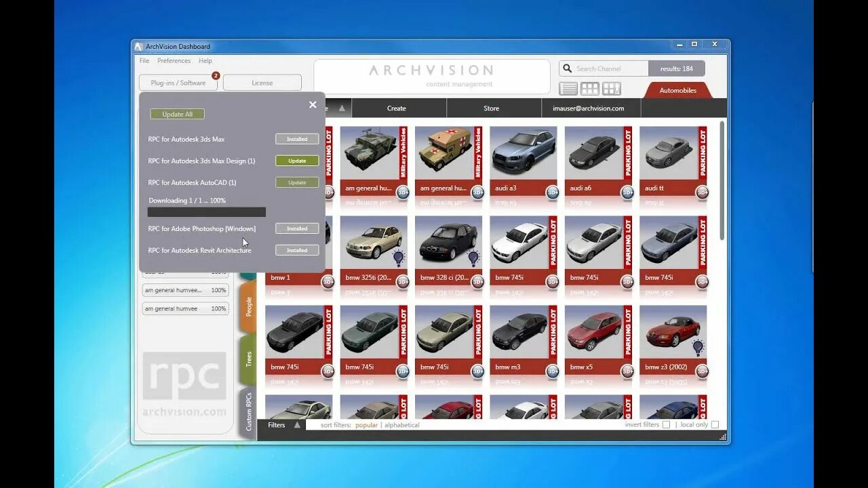Click the 3D+ badge on audi tt

[x=702, y=192]
